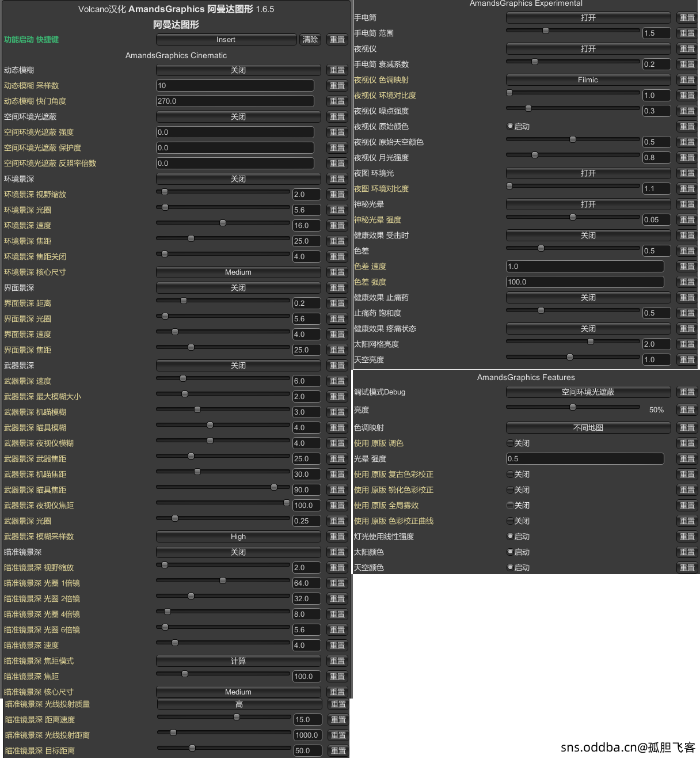The image size is (700, 759).
Task: Edit the 色差 强度 field
Action: pyautogui.click(x=585, y=282)
